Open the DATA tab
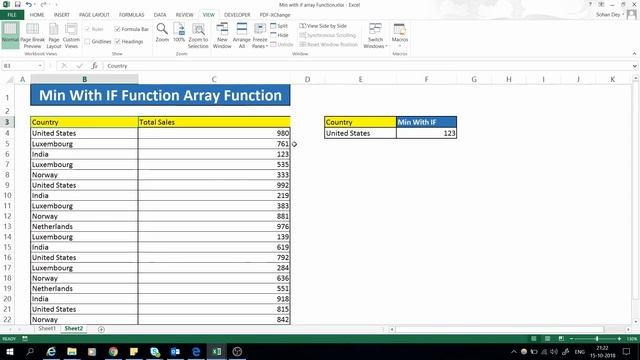 click(160, 15)
